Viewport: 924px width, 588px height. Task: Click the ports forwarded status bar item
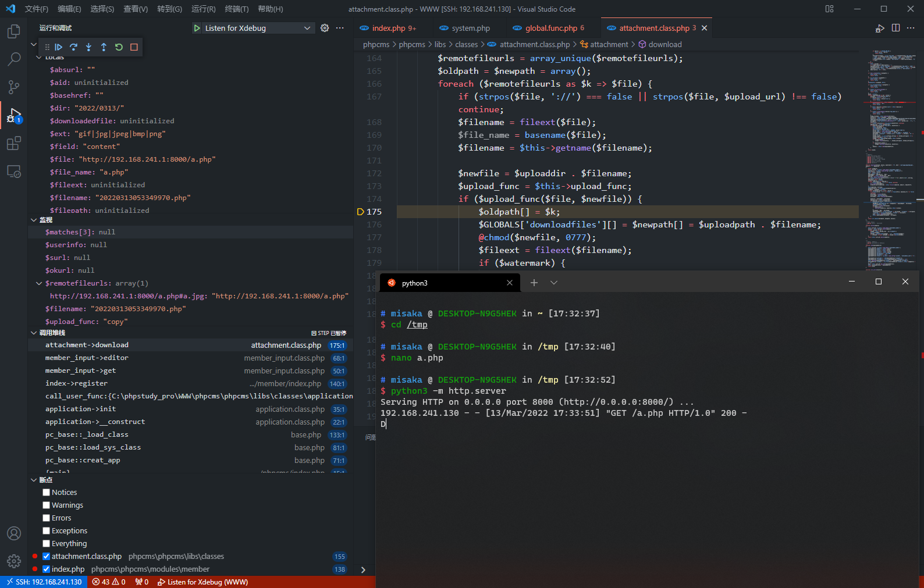141,582
